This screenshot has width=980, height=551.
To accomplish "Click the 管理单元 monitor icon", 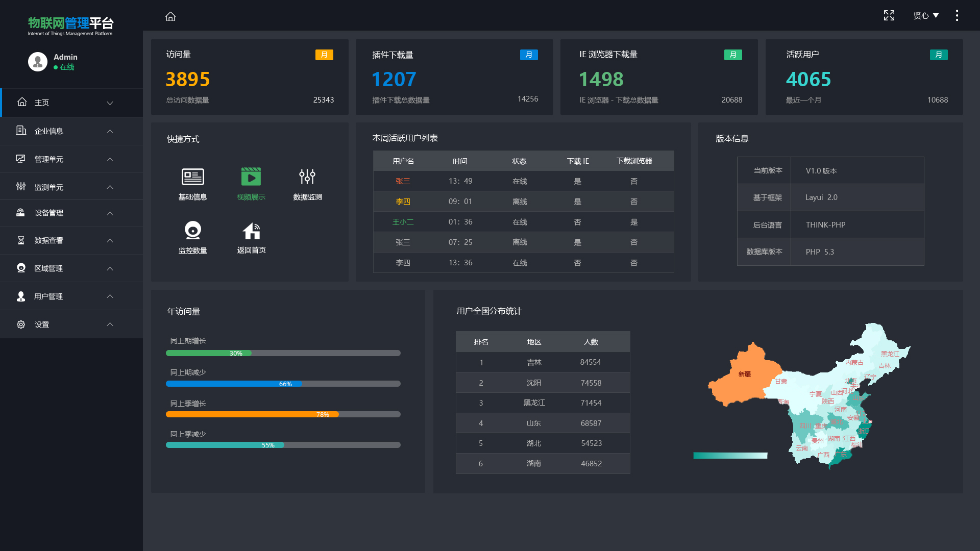I will (x=21, y=159).
